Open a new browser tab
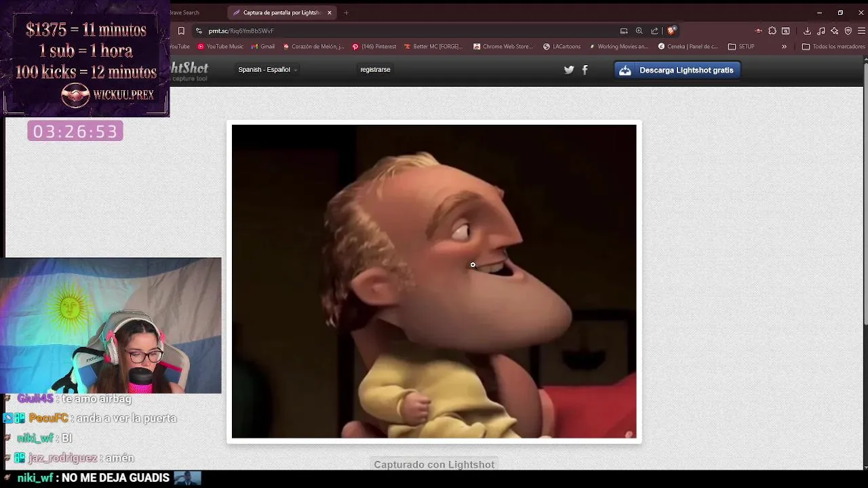Viewport: 868px width, 488px height. [346, 12]
